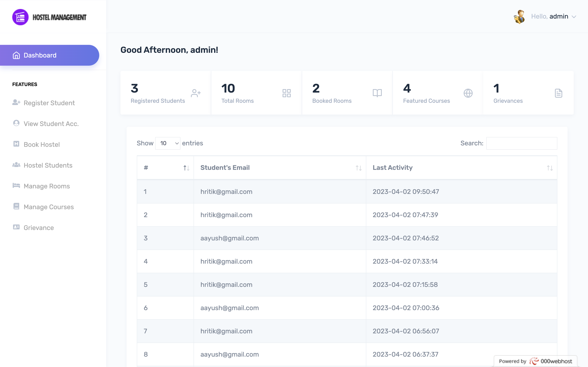Viewport: 588px width, 367px height.
Task: Click the View Student Acc. profile icon
Action: point(16,124)
